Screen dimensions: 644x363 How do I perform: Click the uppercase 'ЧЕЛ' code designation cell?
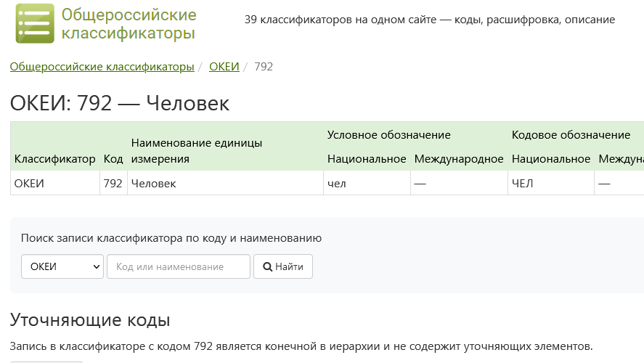pos(522,184)
